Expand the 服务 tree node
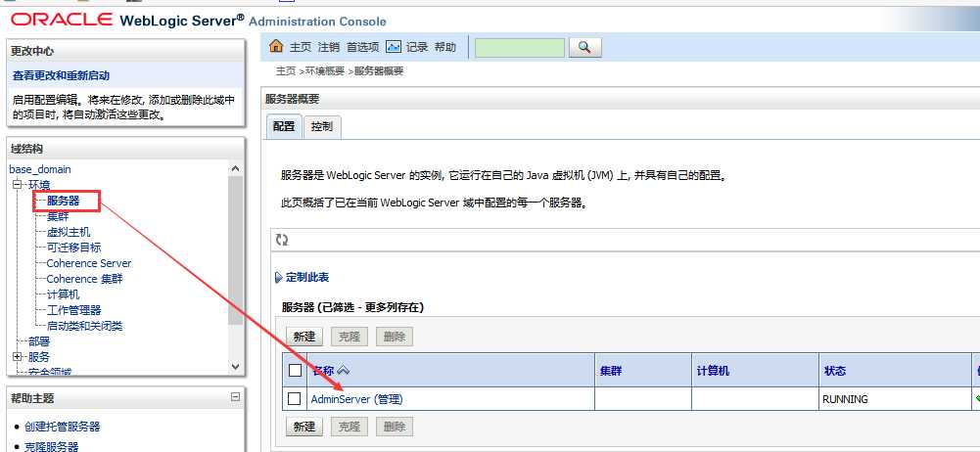980x452 pixels. [17, 357]
